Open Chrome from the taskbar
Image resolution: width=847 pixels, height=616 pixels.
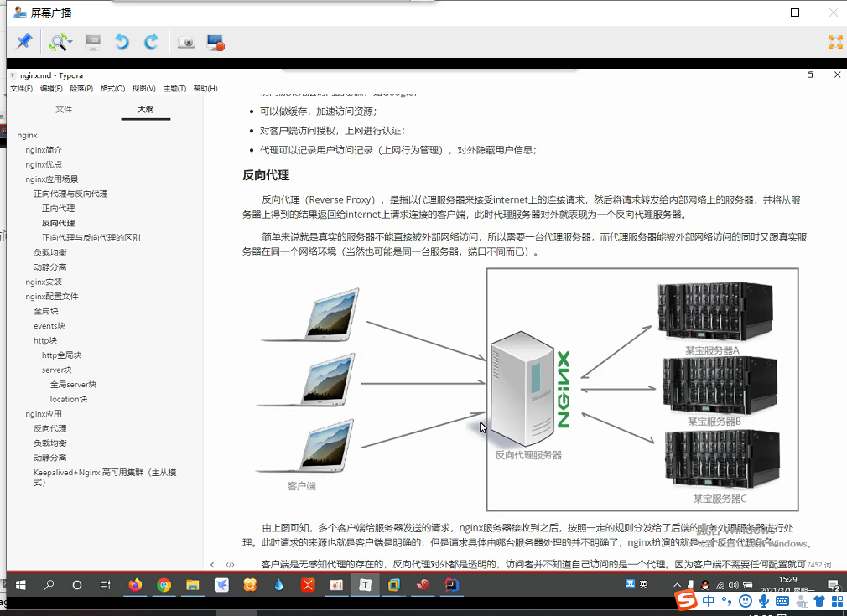(164, 585)
